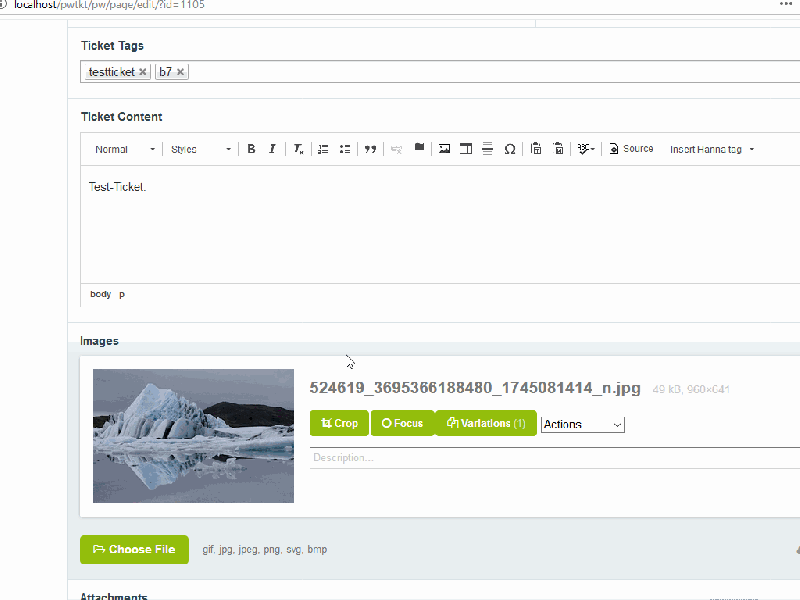The image size is (800, 600).
Task: Toggle bold formatting in the editor
Action: tap(251, 148)
